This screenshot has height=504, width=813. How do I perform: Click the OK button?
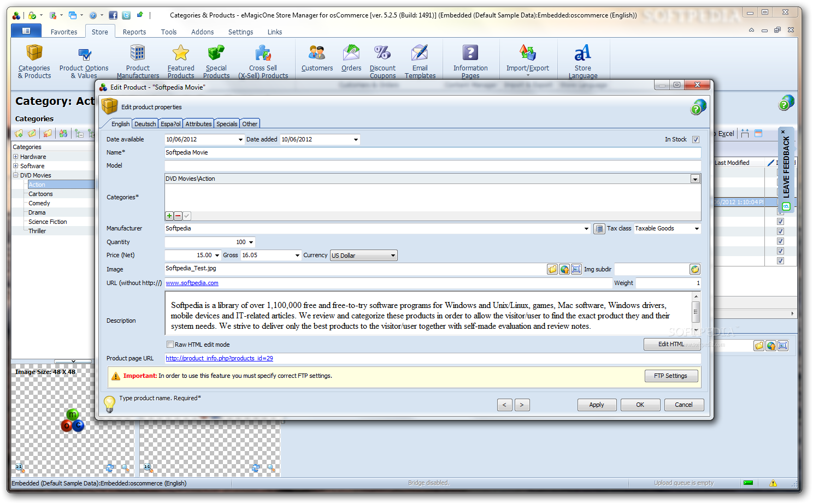[x=640, y=405]
